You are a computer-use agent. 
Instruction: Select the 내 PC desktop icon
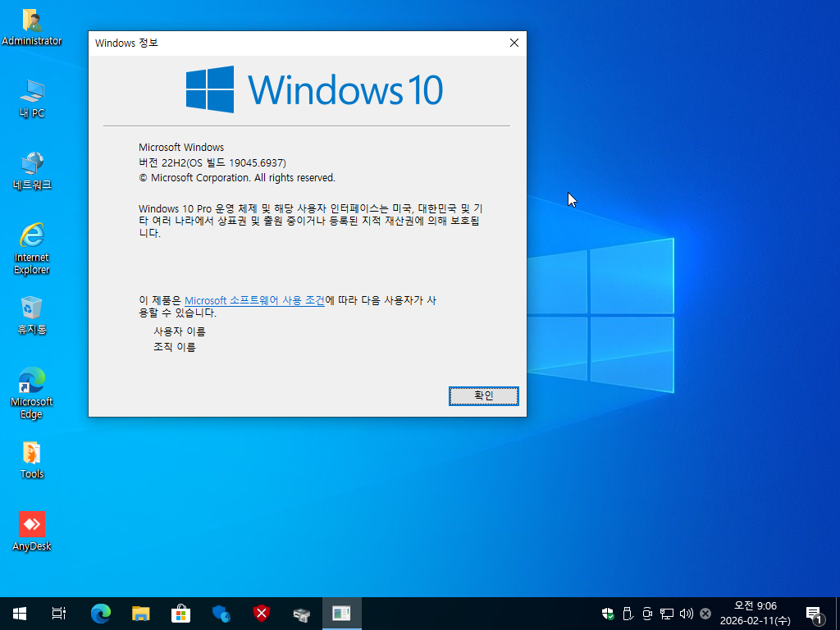32,98
